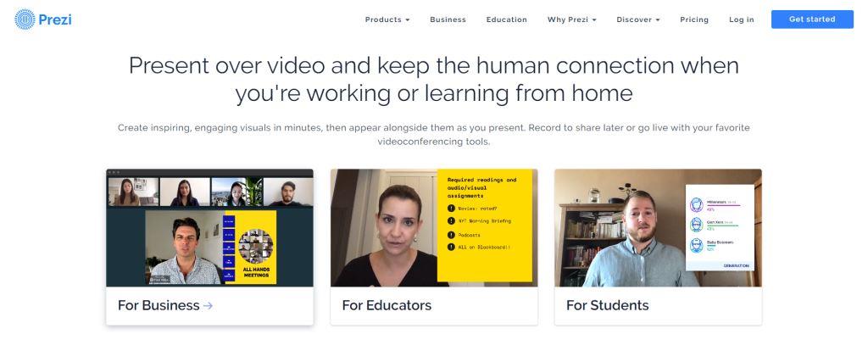Open the Products dropdown menu

[387, 19]
